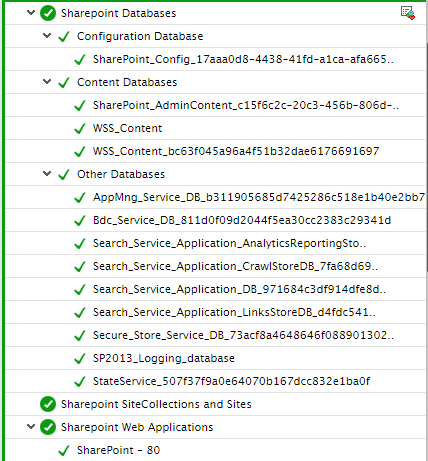The image size is (428, 461).
Task: Click the checkmark beside WSS_Content_bc63f045 row
Action: (x=80, y=151)
